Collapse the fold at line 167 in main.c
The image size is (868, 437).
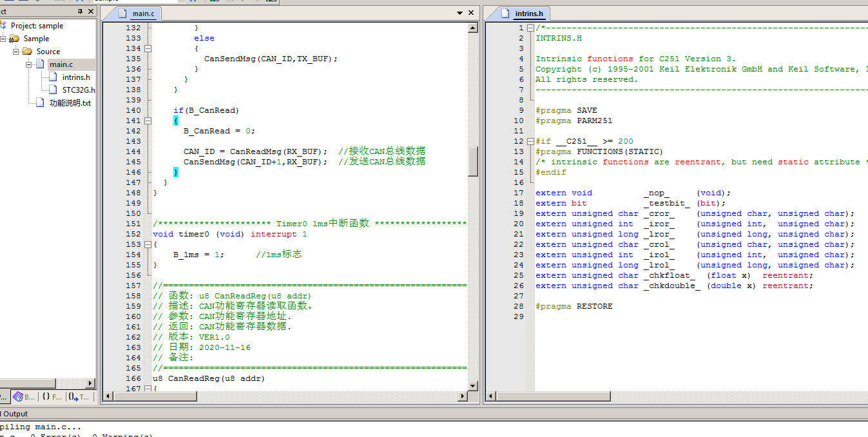tap(148, 389)
